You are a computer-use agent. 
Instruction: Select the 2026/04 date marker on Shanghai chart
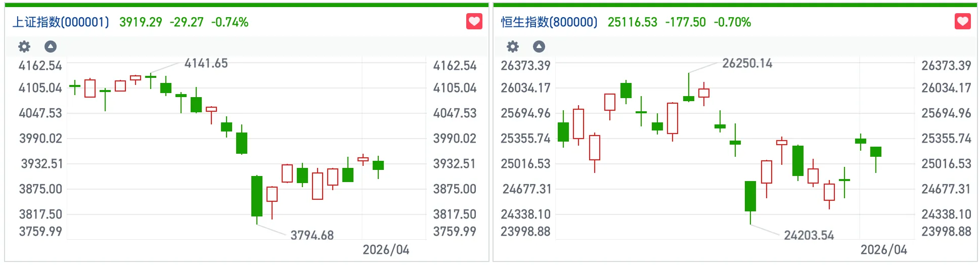[386, 250]
